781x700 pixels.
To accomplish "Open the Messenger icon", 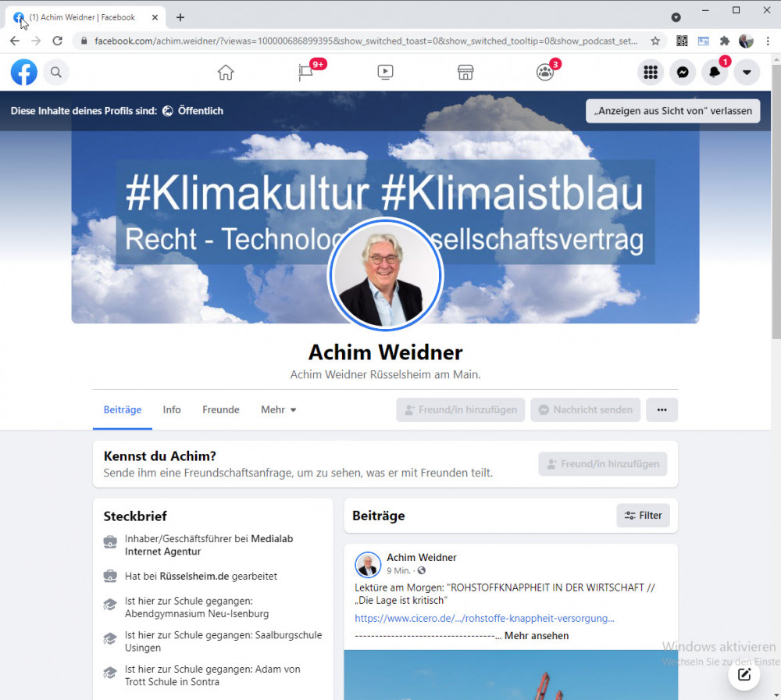I will (683, 73).
